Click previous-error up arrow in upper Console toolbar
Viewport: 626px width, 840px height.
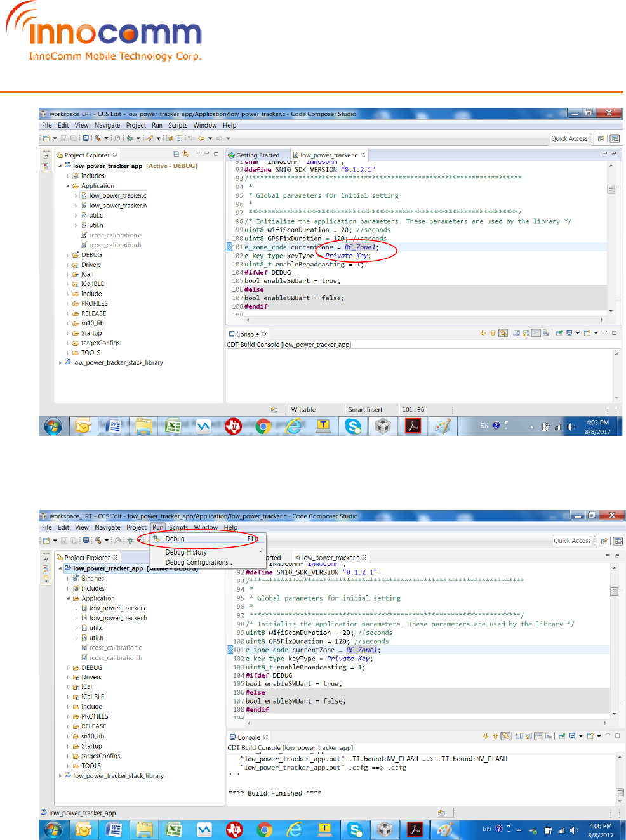coord(493,333)
